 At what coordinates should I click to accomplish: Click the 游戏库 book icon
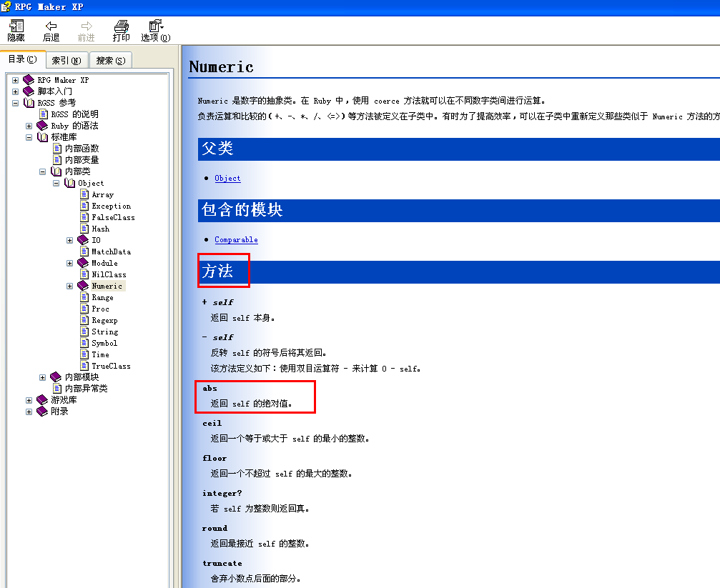pyautogui.click(x=42, y=400)
